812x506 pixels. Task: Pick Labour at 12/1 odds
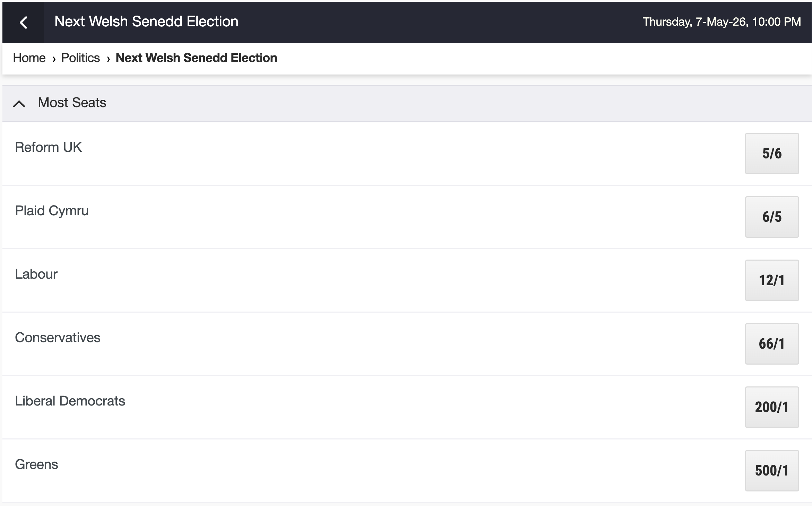click(x=771, y=280)
